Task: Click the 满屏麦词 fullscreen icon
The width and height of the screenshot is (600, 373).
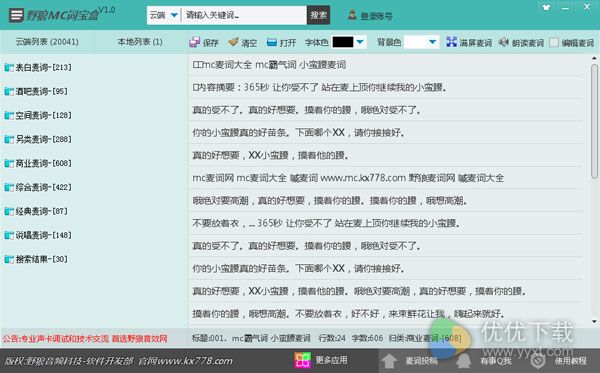Action: (x=452, y=42)
